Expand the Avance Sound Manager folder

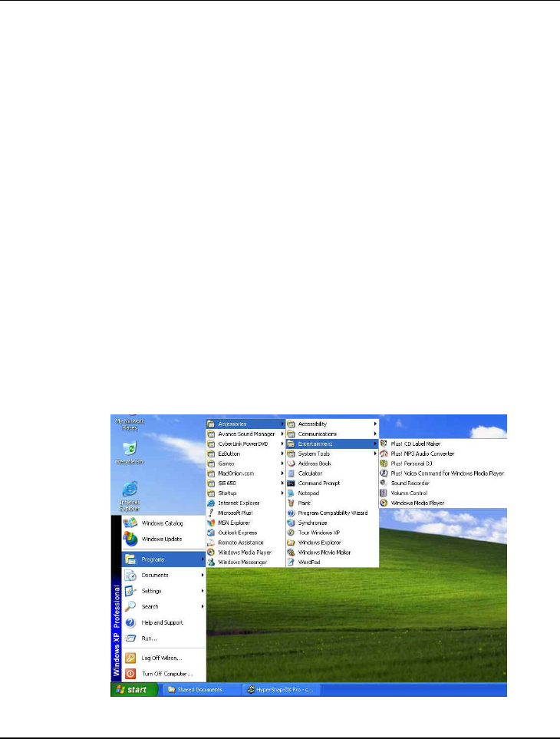point(245,434)
